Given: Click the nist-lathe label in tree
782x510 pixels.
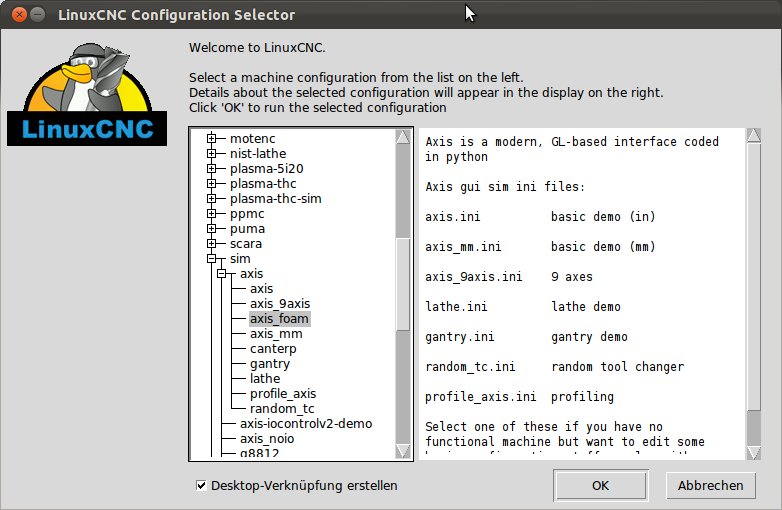Looking at the screenshot, I should click(x=258, y=154).
